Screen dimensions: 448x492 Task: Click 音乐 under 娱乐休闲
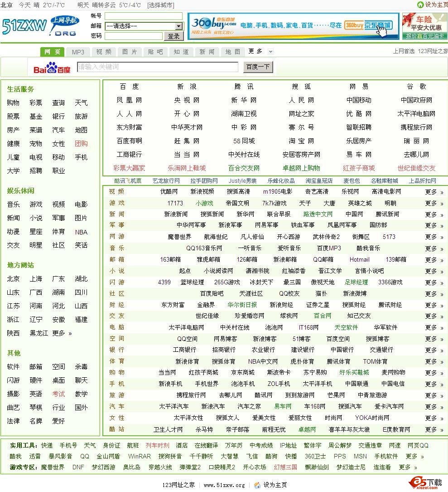pyautogui.click(x=13, y=205)
